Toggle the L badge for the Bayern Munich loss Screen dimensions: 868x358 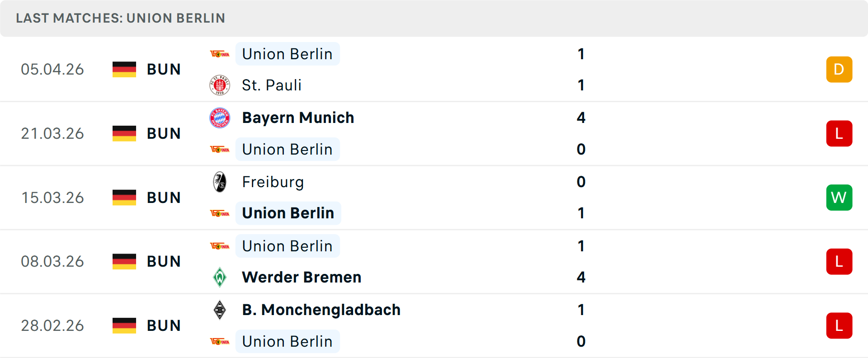click(x=839, y=133)
